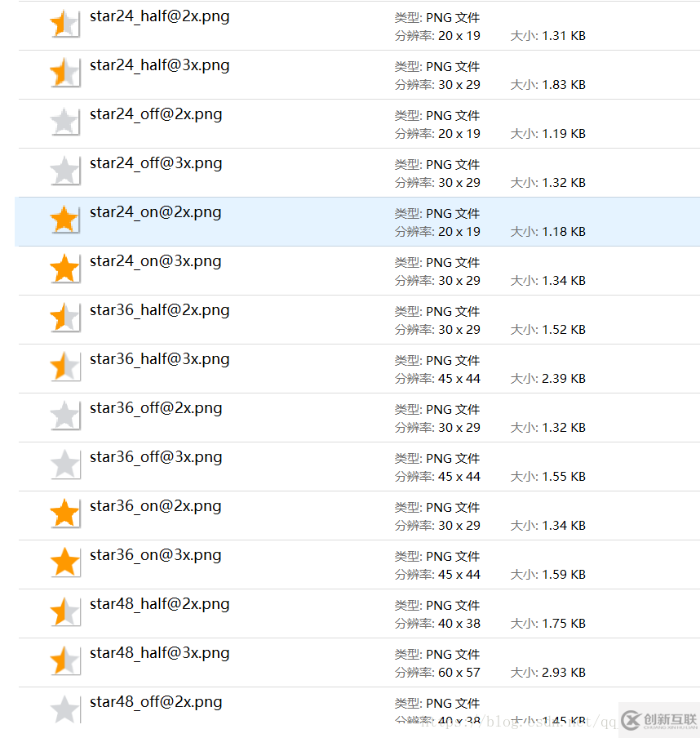Select the star24_off@2x.png thumbnail icon

pyautogui.click(x=64, y=122)
